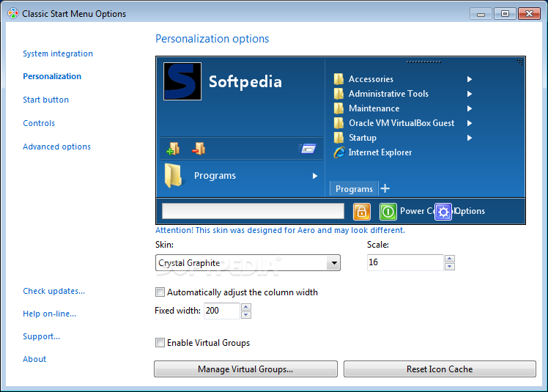The width and height of the screenshot is (548, 392).
Task: Go to the Start button section
Action: pos(45,100)
